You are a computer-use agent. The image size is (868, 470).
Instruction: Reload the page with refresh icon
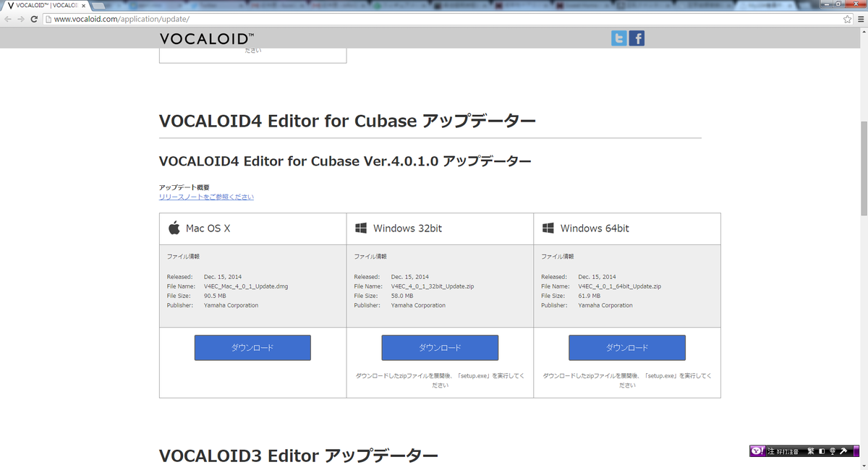click(34, 19)
